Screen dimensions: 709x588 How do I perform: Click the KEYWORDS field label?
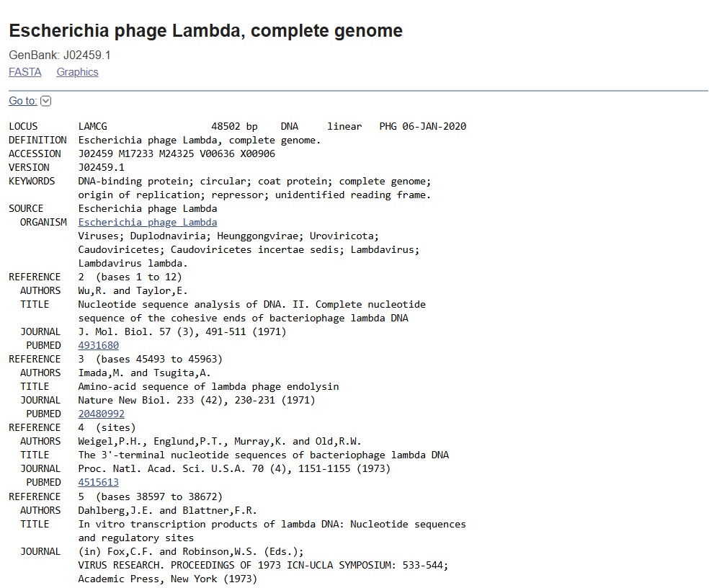coord(32,182)
